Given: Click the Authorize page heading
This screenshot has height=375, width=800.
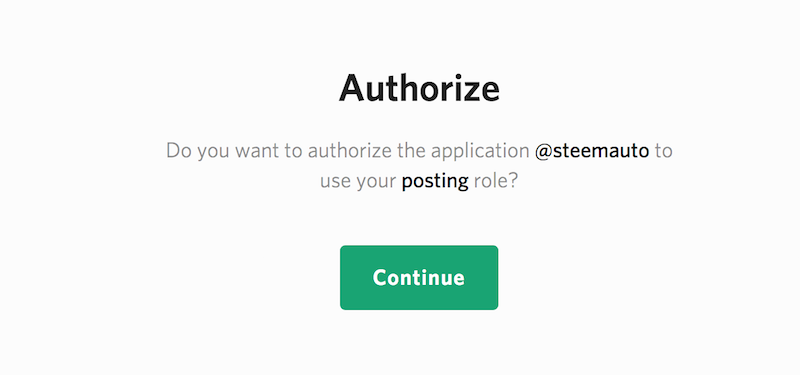Looking at the screenshot, I should click(419, 88).
